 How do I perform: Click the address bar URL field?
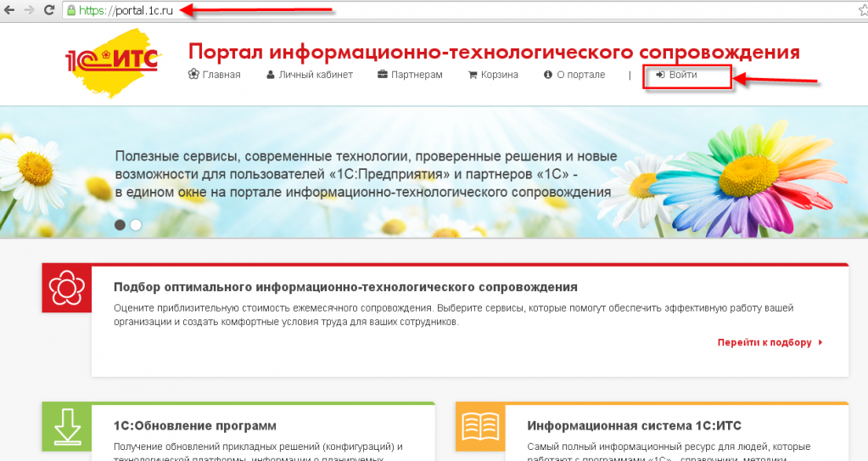[424, 11]
